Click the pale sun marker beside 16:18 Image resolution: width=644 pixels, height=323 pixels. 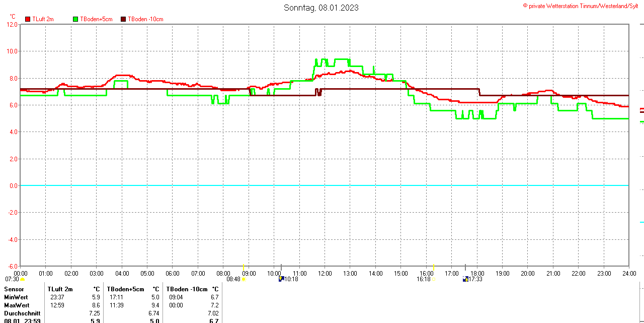[434, 279]
